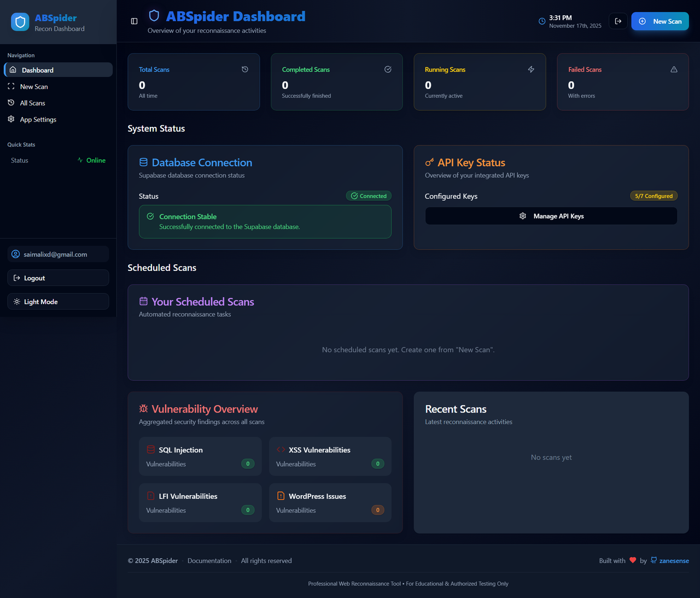Click the '© 2025 ABSpider' footer text

click(153, 561)
